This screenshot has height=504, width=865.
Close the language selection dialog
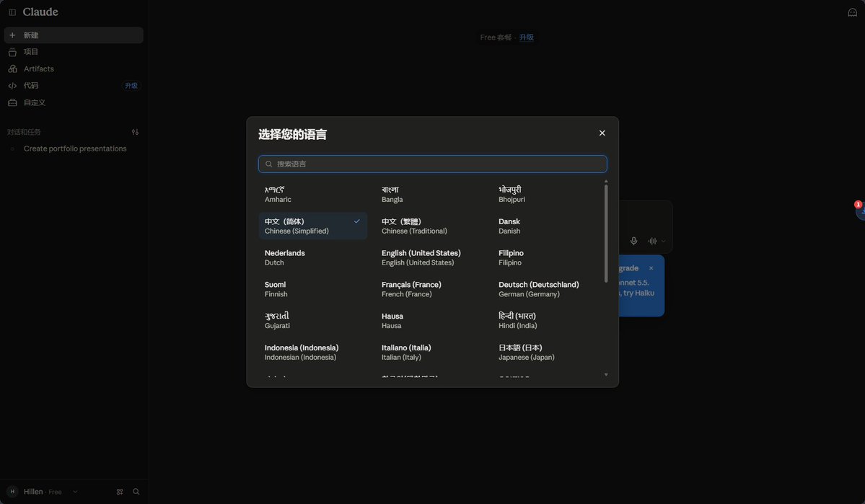(x=602, y=133)
